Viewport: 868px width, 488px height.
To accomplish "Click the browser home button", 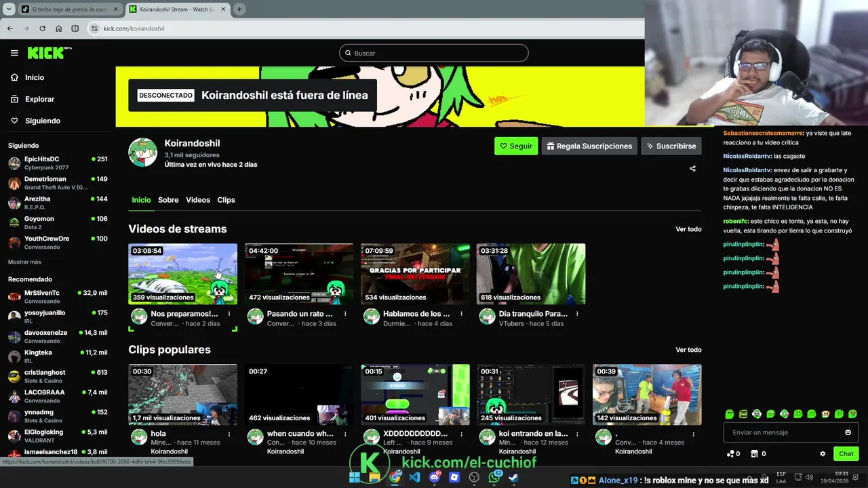I will (x=59, y=28).
